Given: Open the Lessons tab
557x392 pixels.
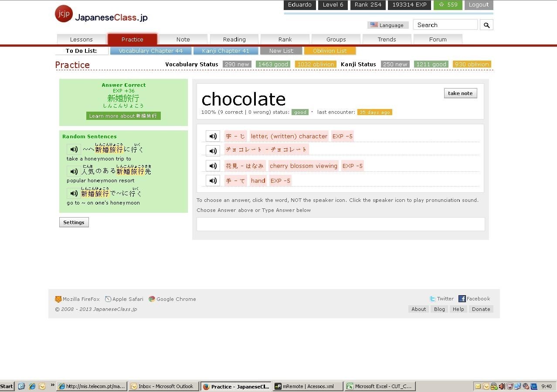Looking at the screenshot, I should coord(82,39).
